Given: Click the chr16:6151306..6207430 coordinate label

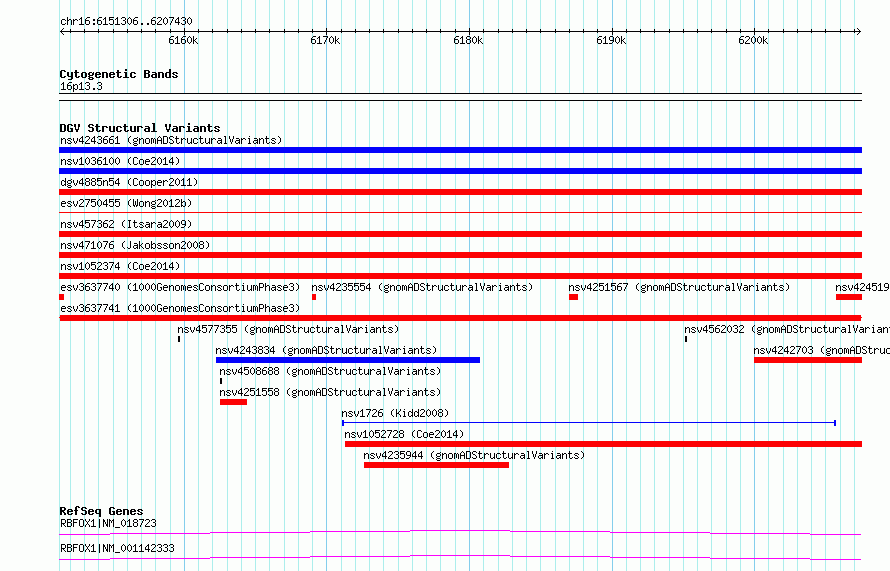Looking at the screenshot, I should pos(126,22).
